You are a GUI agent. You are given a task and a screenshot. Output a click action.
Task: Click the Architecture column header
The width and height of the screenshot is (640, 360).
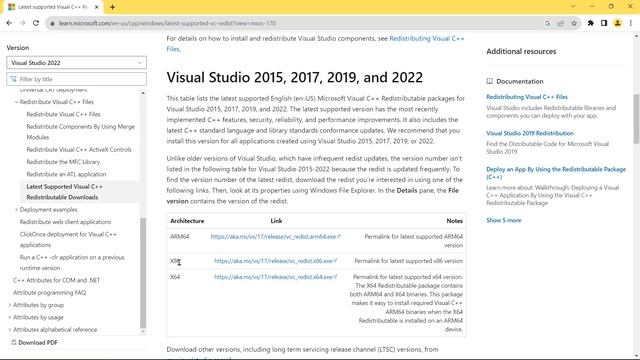[x=187, y=221]
